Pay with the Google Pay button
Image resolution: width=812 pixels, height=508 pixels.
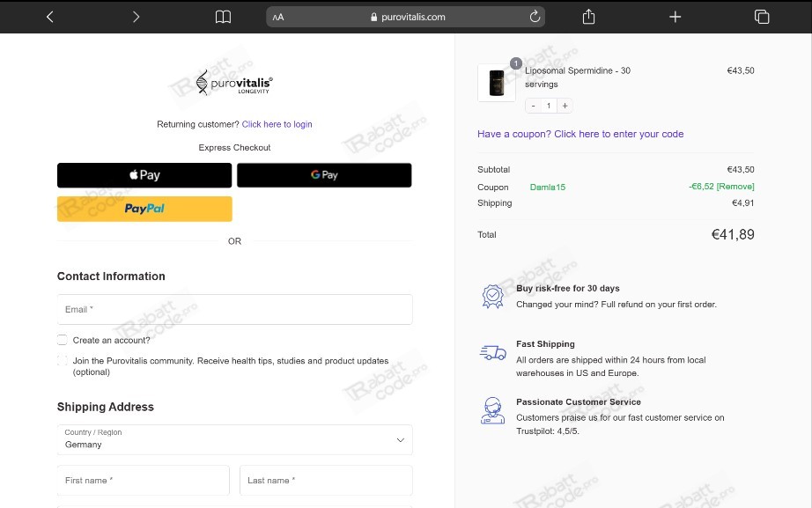pos(324,175)
